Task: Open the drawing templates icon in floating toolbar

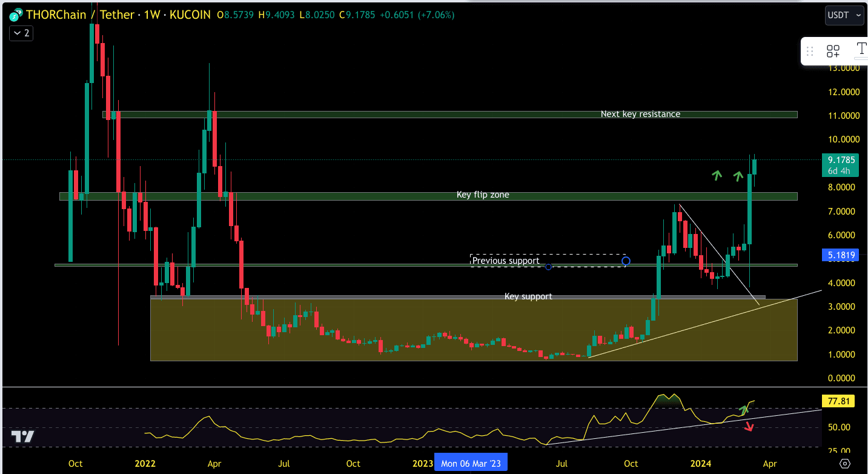Action: click(x=833, y=51)
